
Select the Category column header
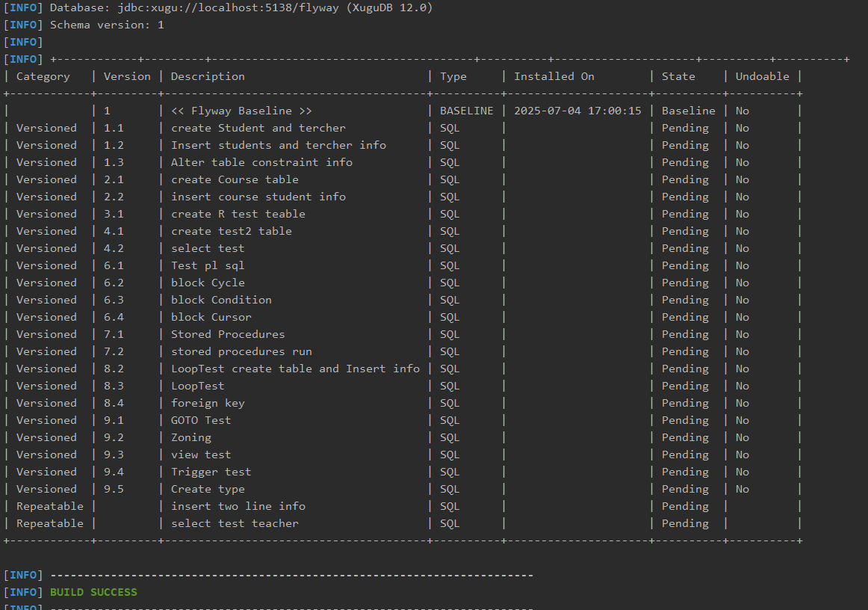[x=43, y=76]
